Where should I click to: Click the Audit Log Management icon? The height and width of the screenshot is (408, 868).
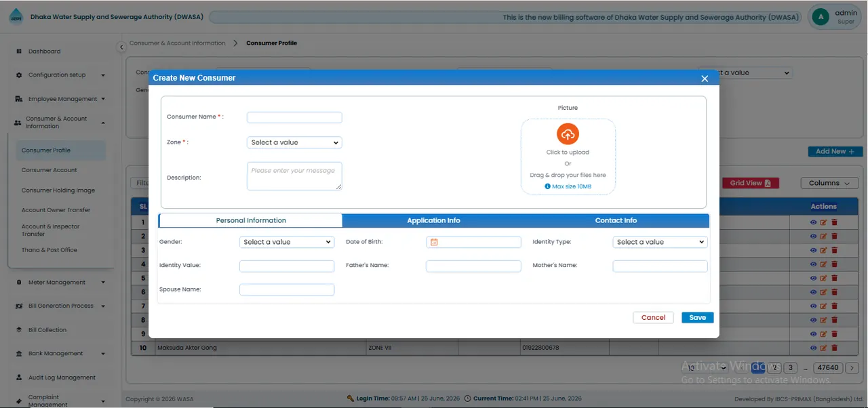[19, 378]
